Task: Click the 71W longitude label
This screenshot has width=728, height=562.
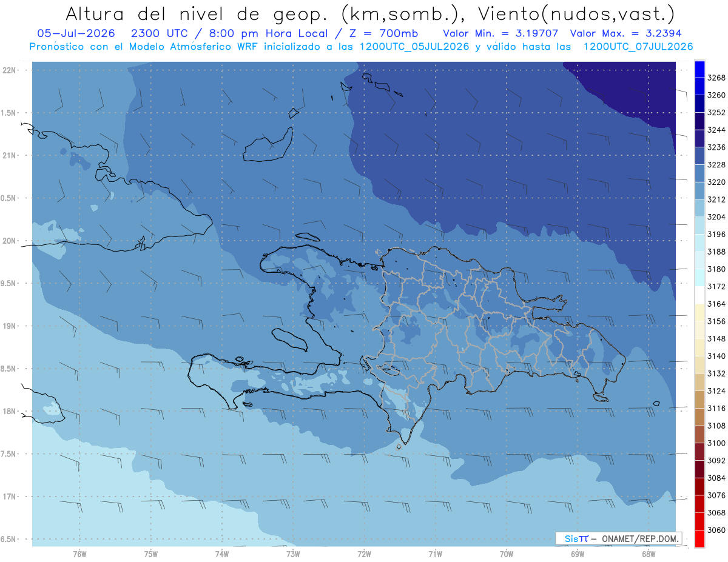Action: click(435, 553)
